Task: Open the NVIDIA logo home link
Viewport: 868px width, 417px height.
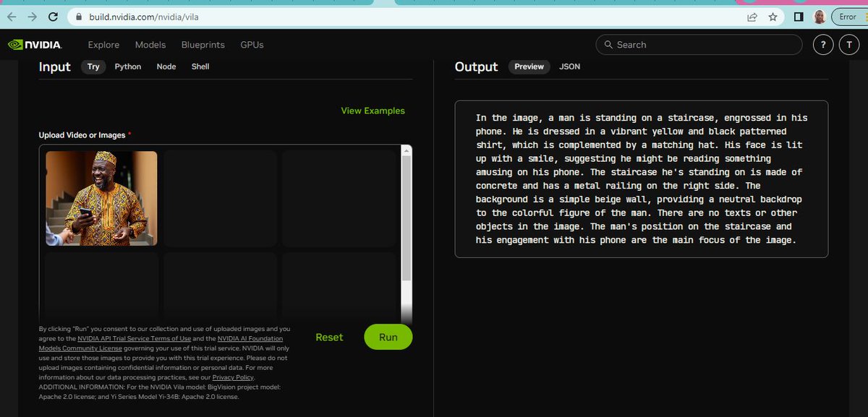Action: 35,45
